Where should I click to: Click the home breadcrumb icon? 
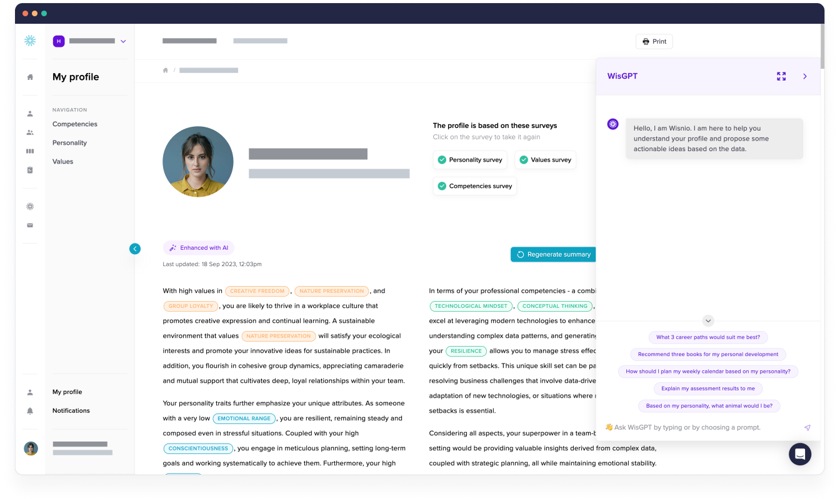tap(166, 71)
